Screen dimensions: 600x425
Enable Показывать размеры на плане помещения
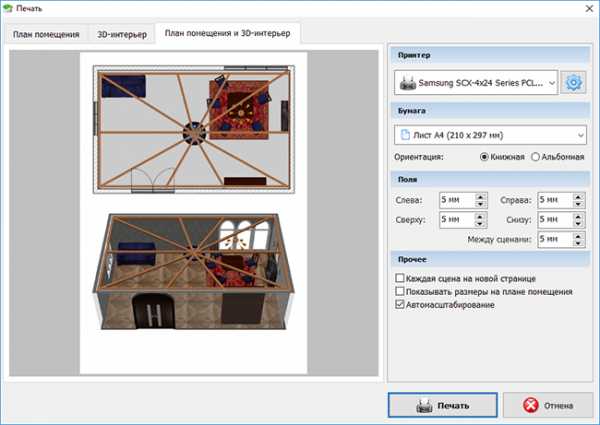tap(401, 291)
